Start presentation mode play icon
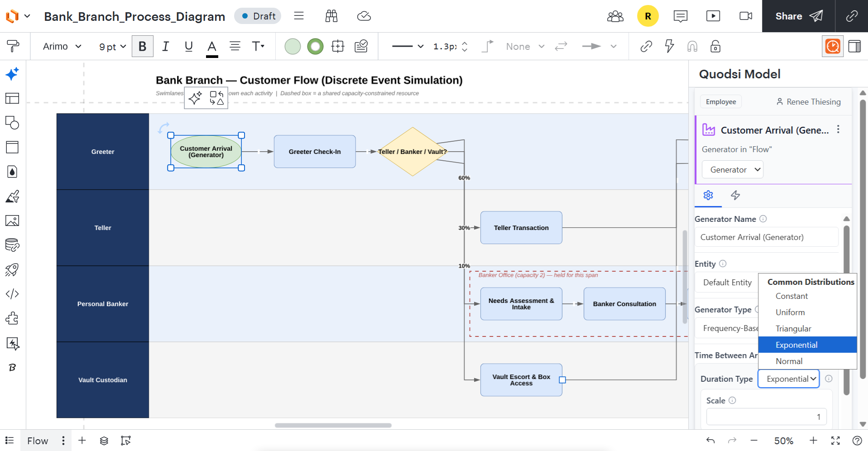The height and width of the screenshot is (451, 868). coord(713,16)
